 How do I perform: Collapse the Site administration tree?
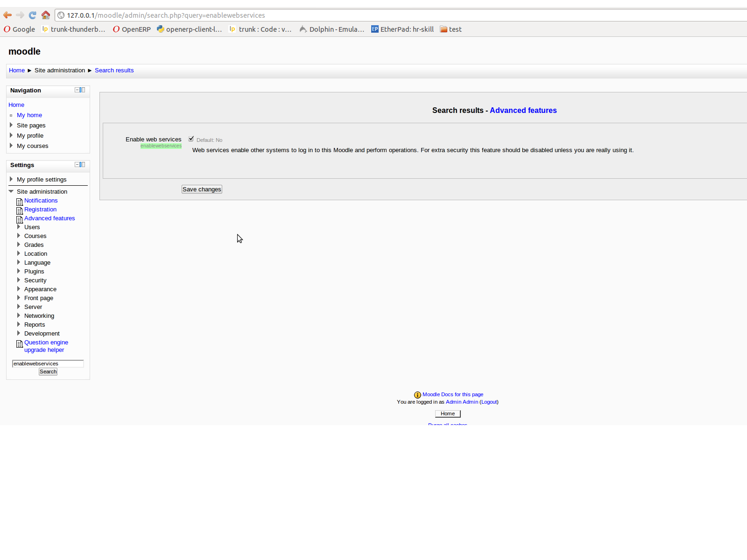[x=11, y=191]
